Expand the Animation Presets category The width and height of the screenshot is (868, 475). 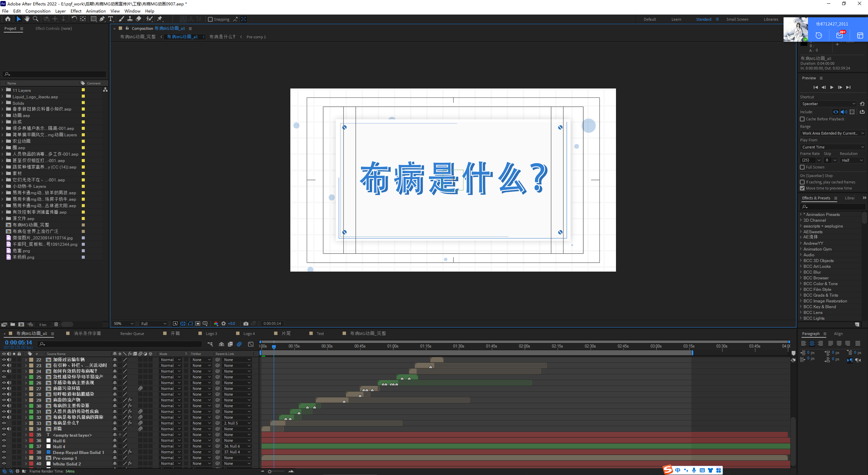(x=801, y=214)
